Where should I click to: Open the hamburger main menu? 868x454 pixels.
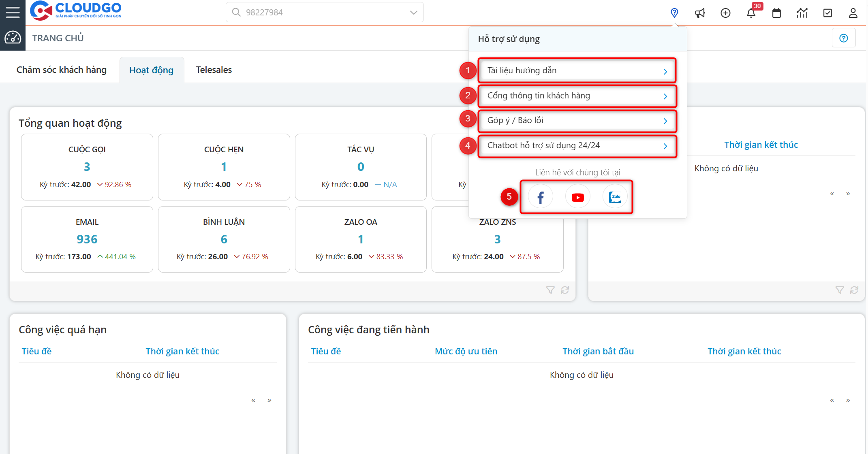coord(13,12)
